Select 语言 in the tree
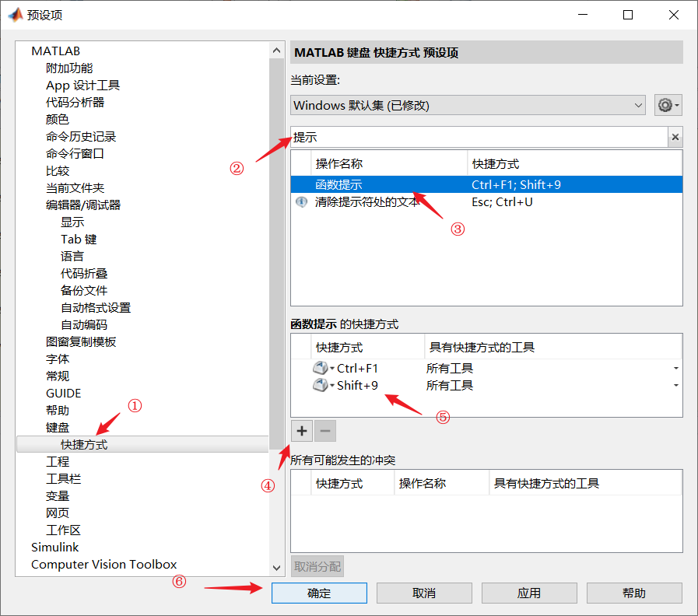The height and width of the screenshot is (616, 698). click(x=72, y=257)
